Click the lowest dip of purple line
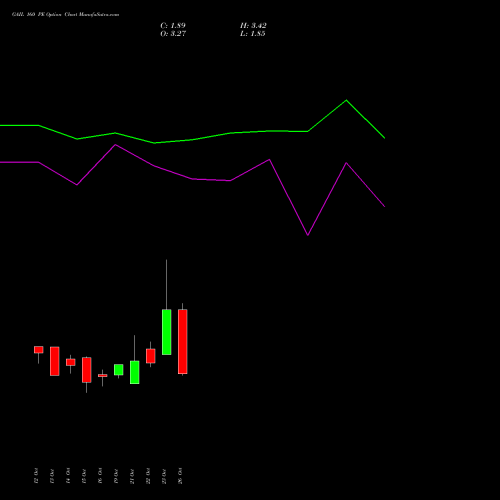 (308, 235)
